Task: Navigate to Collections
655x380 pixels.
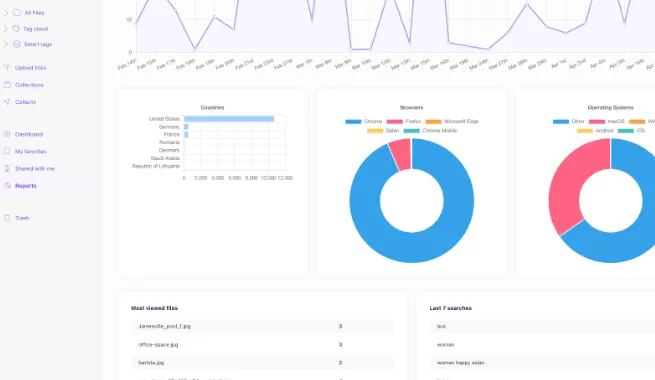Action: (x=29, y=85)
